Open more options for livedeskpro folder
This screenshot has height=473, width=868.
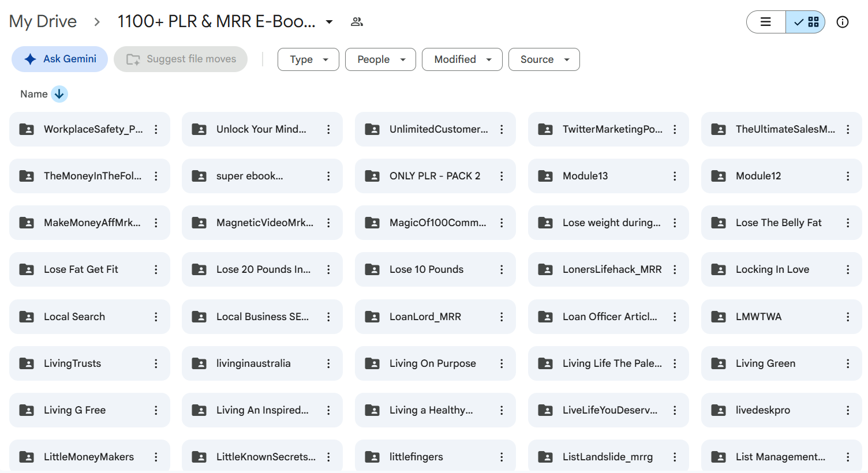tap(848, 410)
